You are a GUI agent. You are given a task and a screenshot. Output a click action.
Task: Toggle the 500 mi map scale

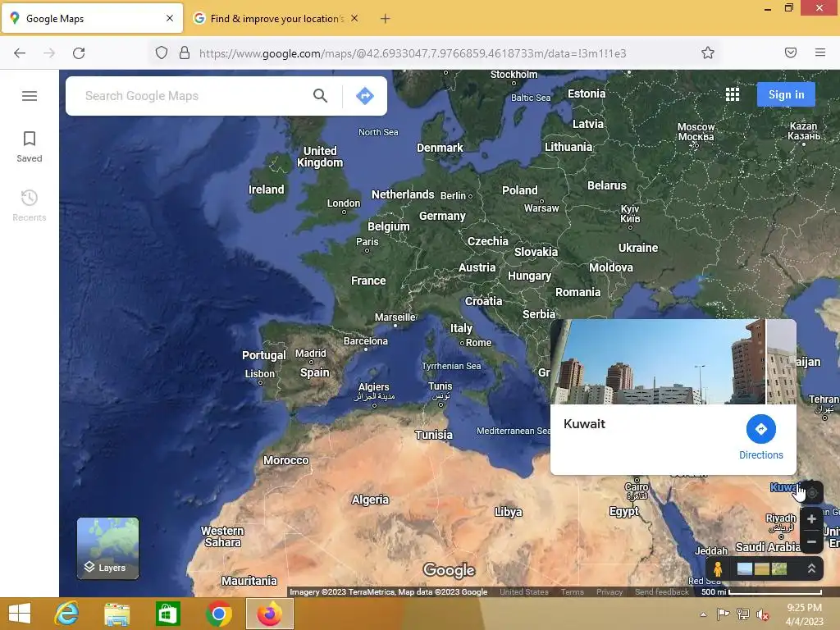tap(761, 592)
